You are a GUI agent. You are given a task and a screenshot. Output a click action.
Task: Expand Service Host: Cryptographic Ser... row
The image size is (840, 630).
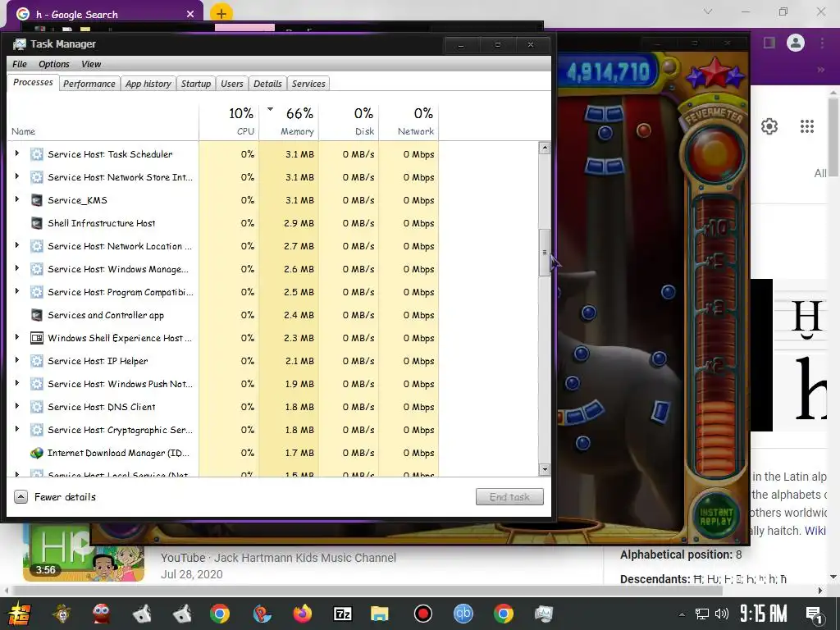(17, 429)
